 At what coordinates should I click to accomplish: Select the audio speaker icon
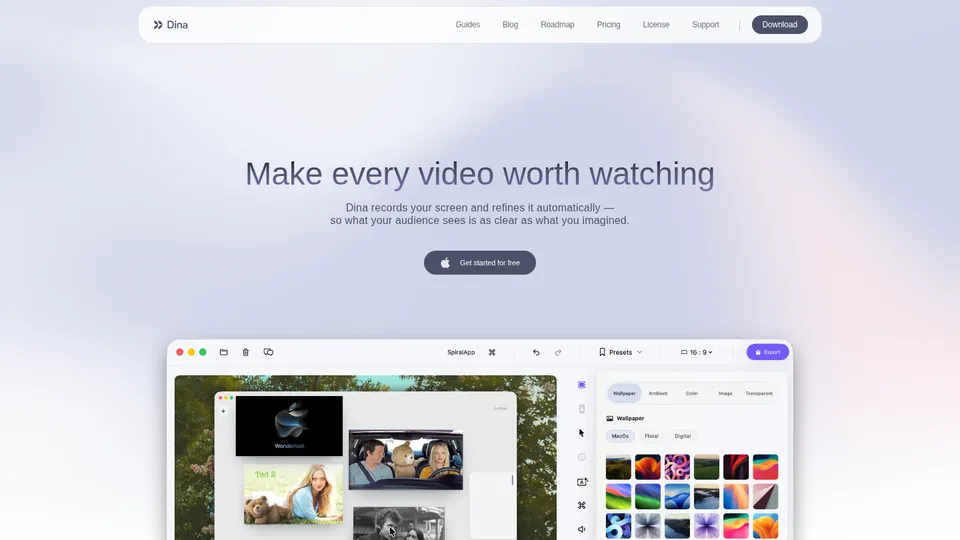click(582, 529)
